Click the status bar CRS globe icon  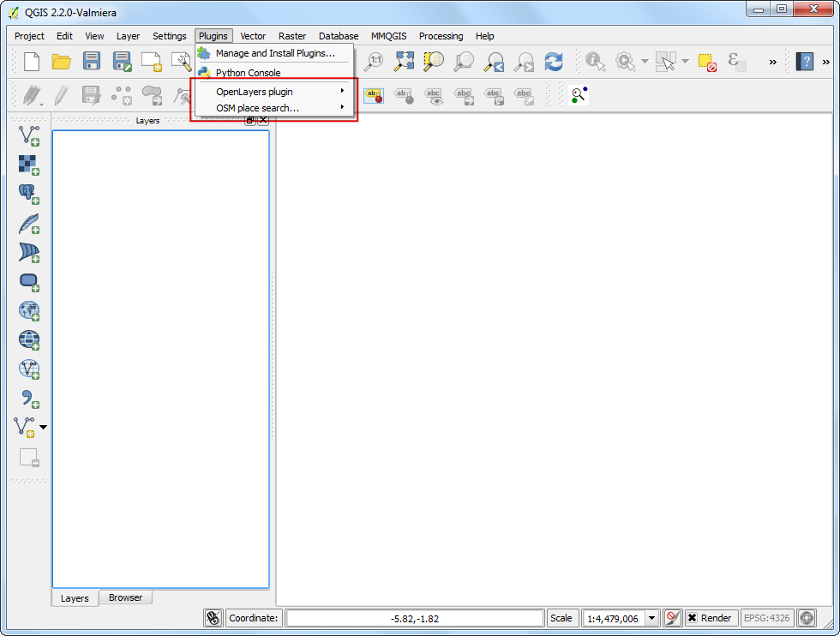[x=807, y=618]
